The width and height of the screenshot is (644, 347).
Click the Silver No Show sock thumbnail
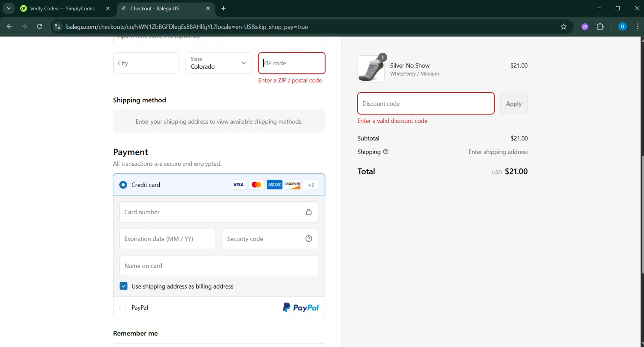tap(371, 69)
